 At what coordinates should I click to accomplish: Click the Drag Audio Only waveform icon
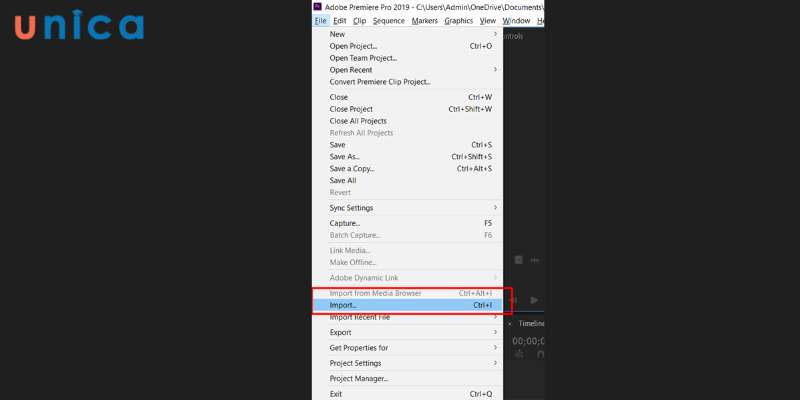[x=535, y=260]
